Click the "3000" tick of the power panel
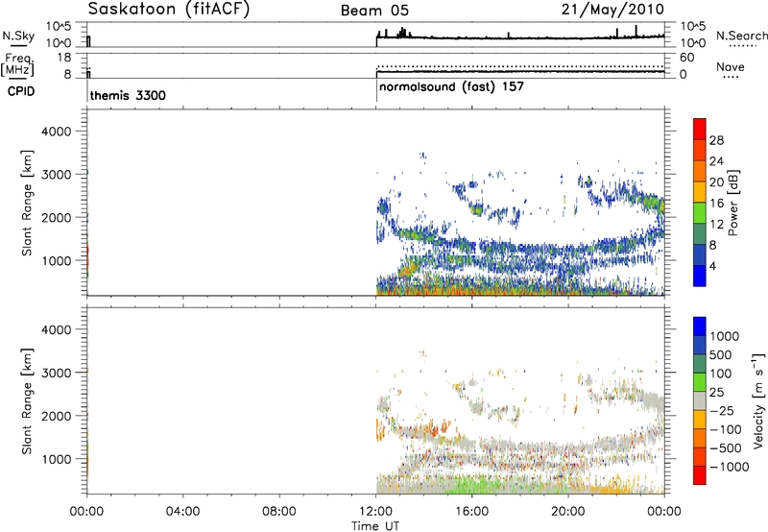The image size is (768, 532). (x=57, y=175)
